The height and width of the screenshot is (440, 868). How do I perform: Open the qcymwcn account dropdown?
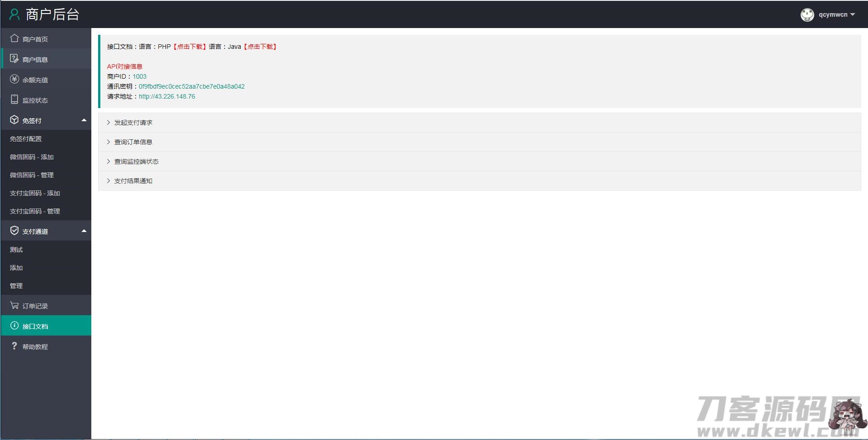[x=836, y=15]
